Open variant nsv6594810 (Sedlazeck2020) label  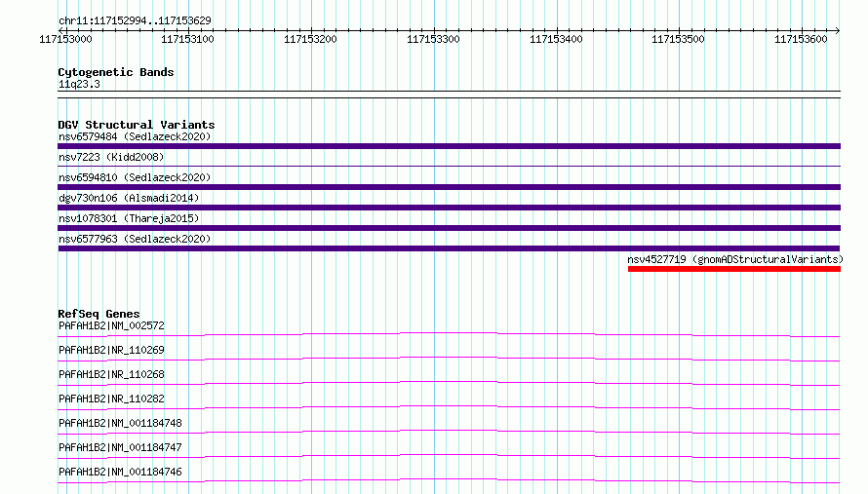click(x=135, y=177)
